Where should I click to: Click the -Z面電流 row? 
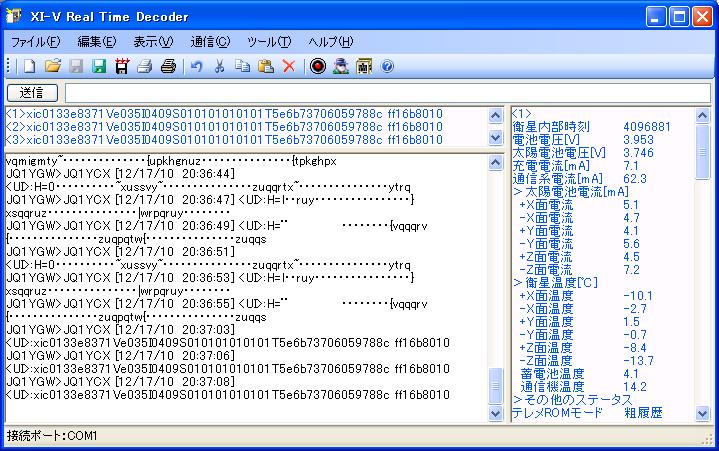[579, 270]
